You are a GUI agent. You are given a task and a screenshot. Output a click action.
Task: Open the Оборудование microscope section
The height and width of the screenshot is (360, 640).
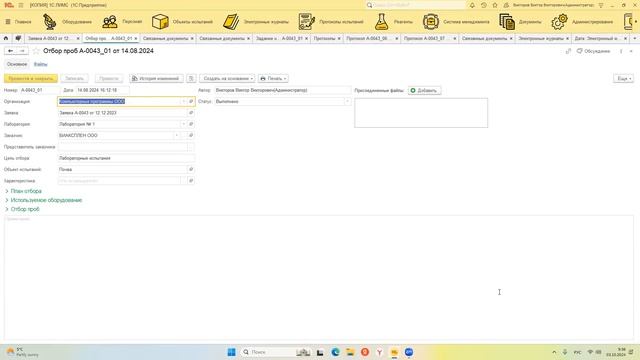(x=67, y=22)
